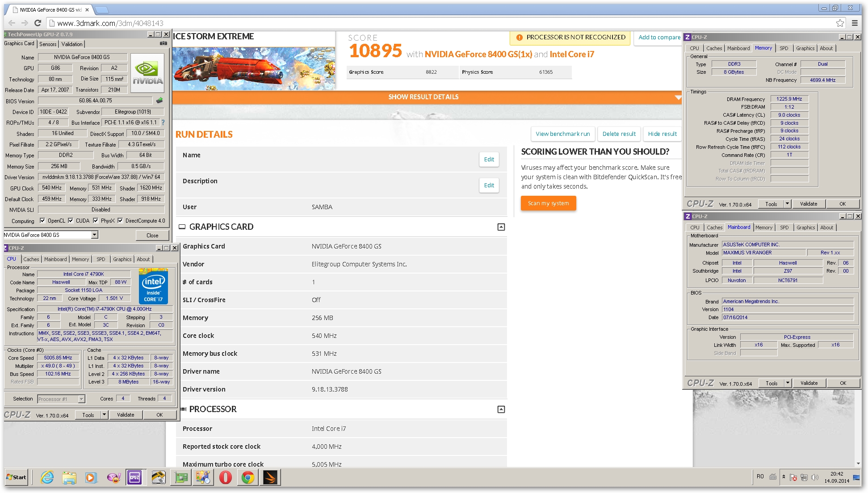Click the GPU-Z camera screenshot icon
The height and width of the screenshot is (493, 868).
click(x=164, y=43)
